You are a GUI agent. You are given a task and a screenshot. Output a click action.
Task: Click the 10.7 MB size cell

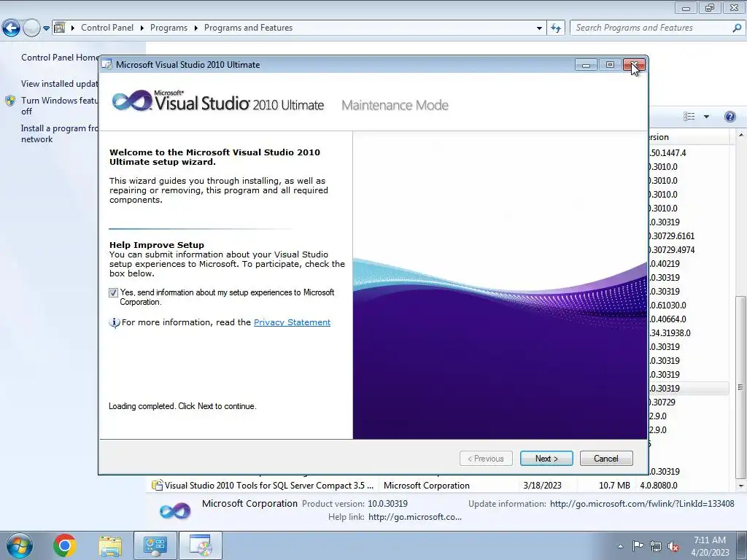click(614, 485)
